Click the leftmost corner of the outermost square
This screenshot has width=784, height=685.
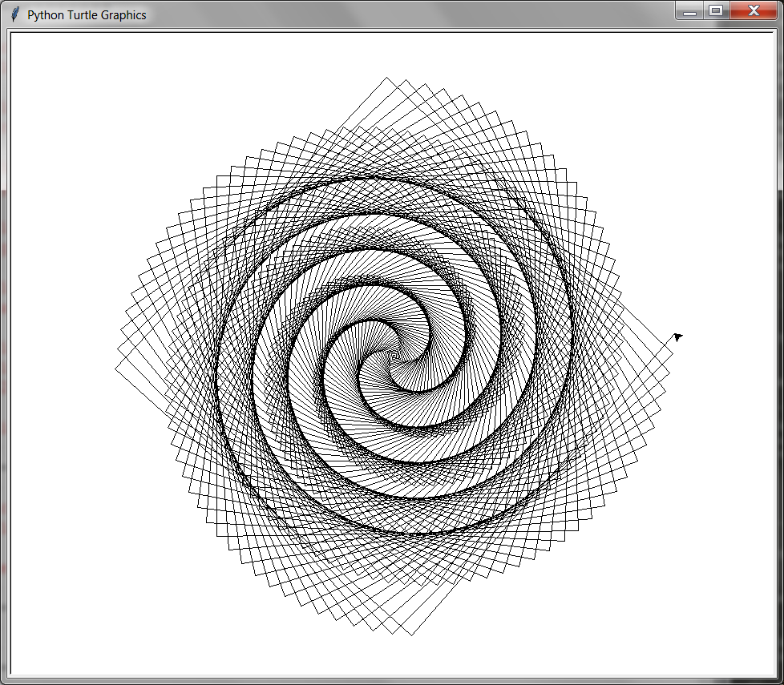pyautogui.click(x=115, y=368)
